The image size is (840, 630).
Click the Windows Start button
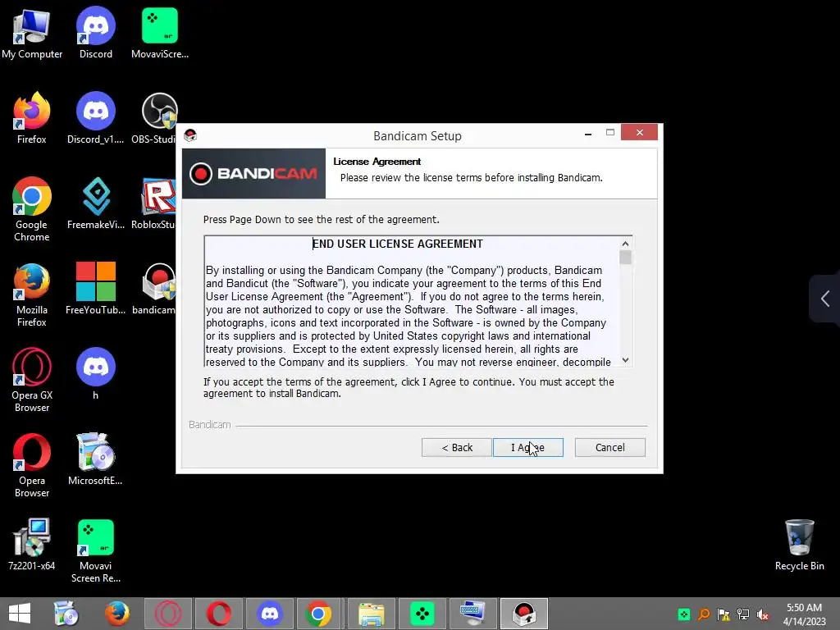[20, 614]
